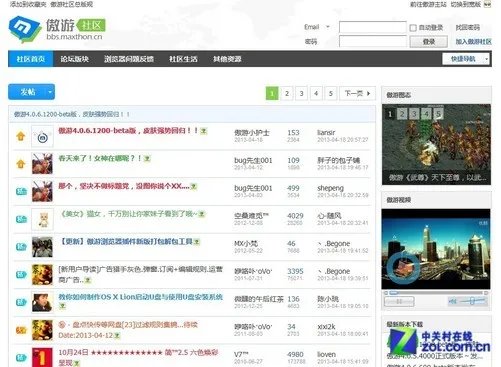
Task: Go to page 3 of the thread list
Action: [x=301, y=93]
